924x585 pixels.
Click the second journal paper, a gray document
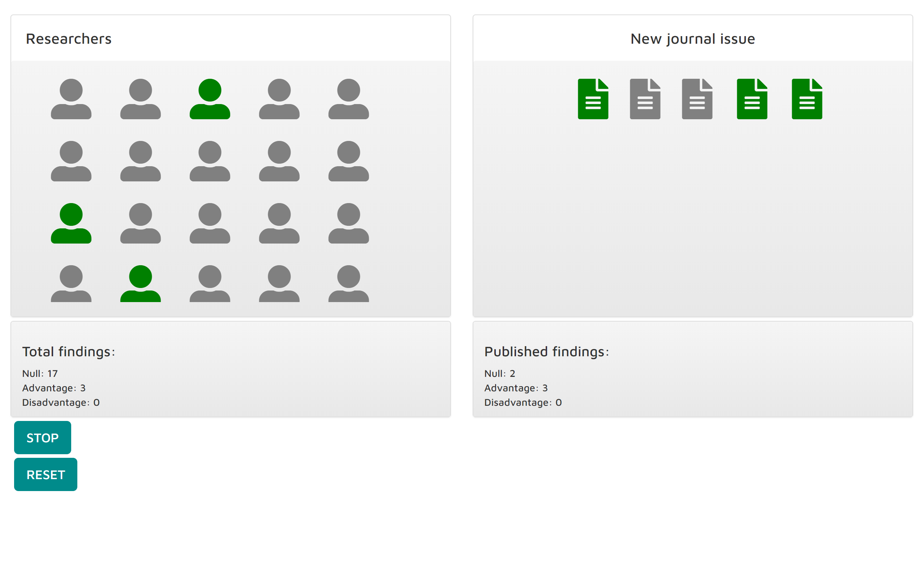pyautogui.click(x=645, y=99)
